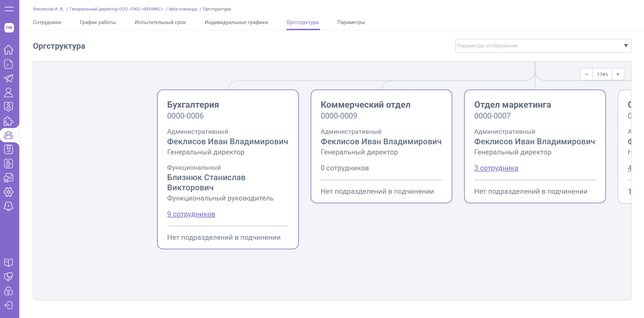The height and width of the screenshot is (318, 644).
Task: Go to the home icon in the sidebar
Action: click(8, 50)
